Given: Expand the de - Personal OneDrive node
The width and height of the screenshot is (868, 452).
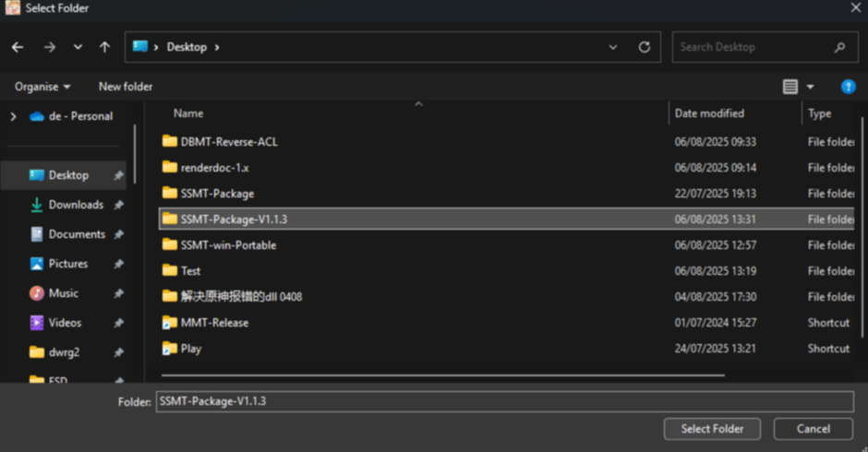Looking at the screenshot, I should (13, 116).
